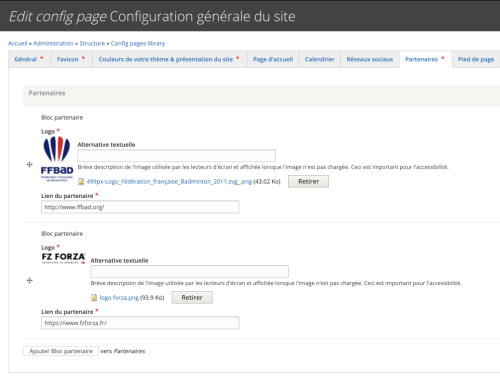Click the drag handle beside FZ Forza partner block

(29, 280)
